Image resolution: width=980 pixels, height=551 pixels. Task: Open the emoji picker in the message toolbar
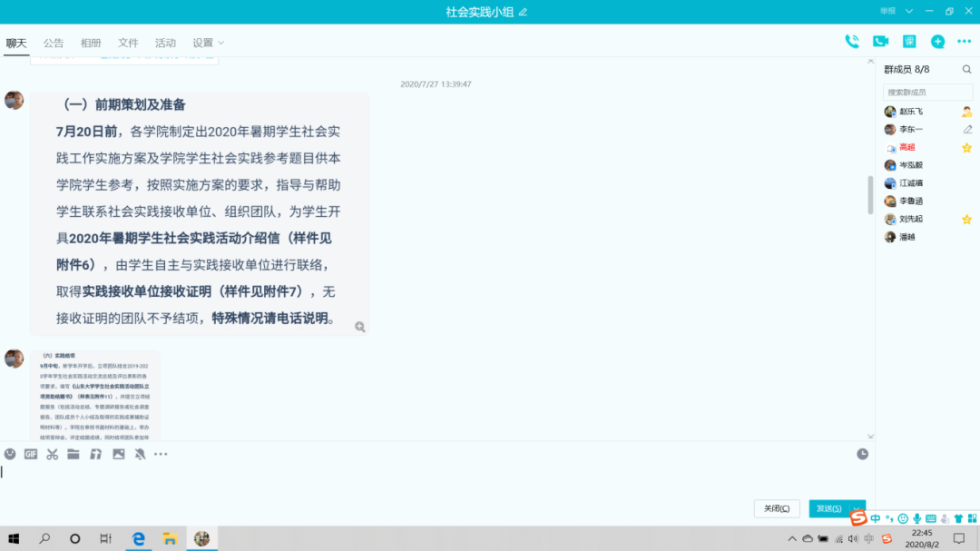click(10, 454)
